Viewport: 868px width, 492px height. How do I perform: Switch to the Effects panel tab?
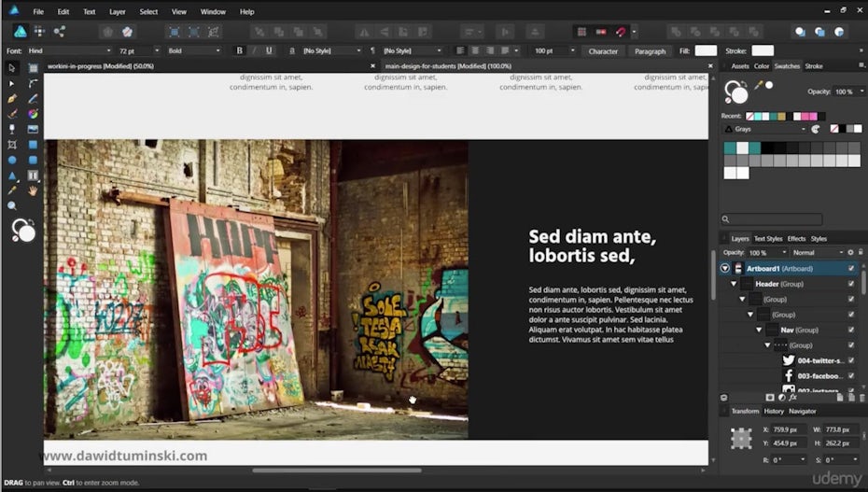796,239
